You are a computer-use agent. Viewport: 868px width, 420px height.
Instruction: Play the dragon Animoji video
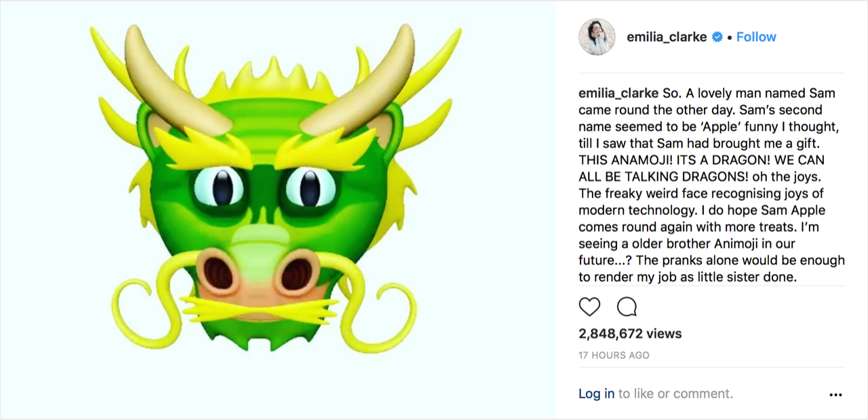tap(278, 210)
